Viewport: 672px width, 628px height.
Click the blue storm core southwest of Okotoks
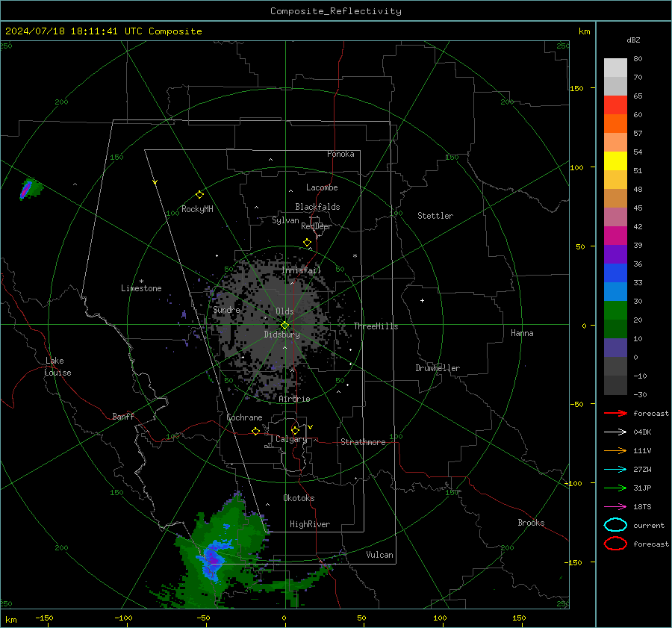[212, 559]
